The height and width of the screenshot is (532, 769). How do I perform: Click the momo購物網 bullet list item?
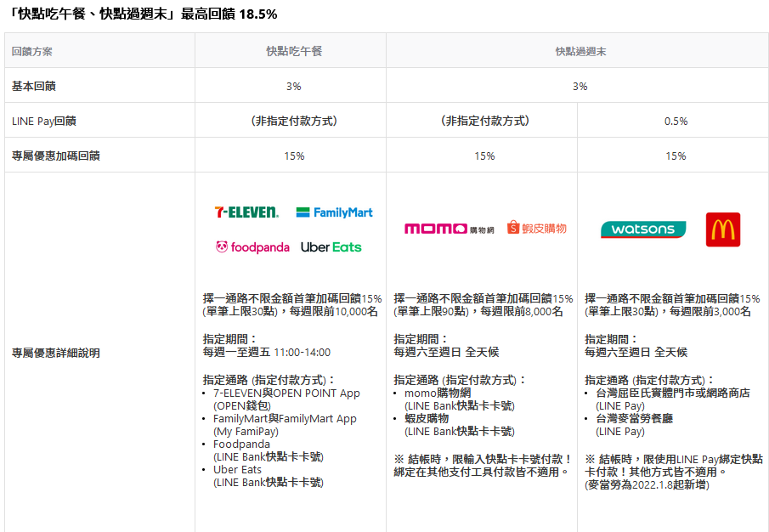click(x=438, y=393)
